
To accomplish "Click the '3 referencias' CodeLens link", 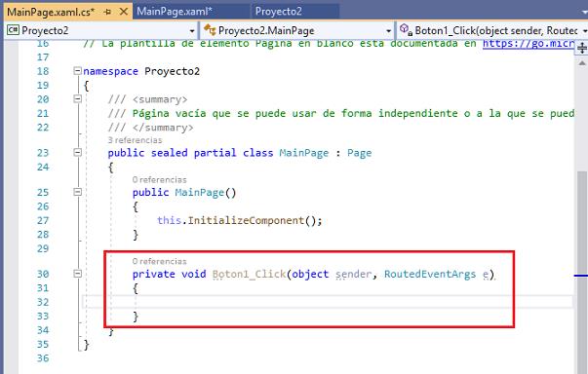I will [x=135, y=140].
